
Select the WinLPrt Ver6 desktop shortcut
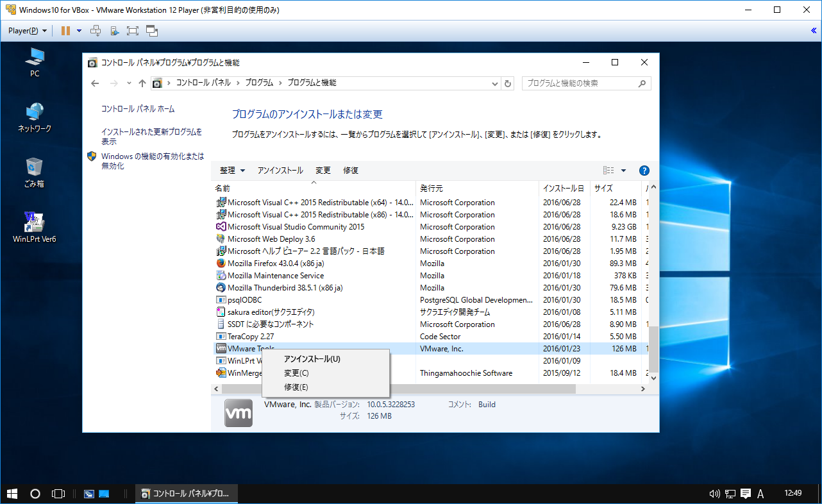[35, 228]
